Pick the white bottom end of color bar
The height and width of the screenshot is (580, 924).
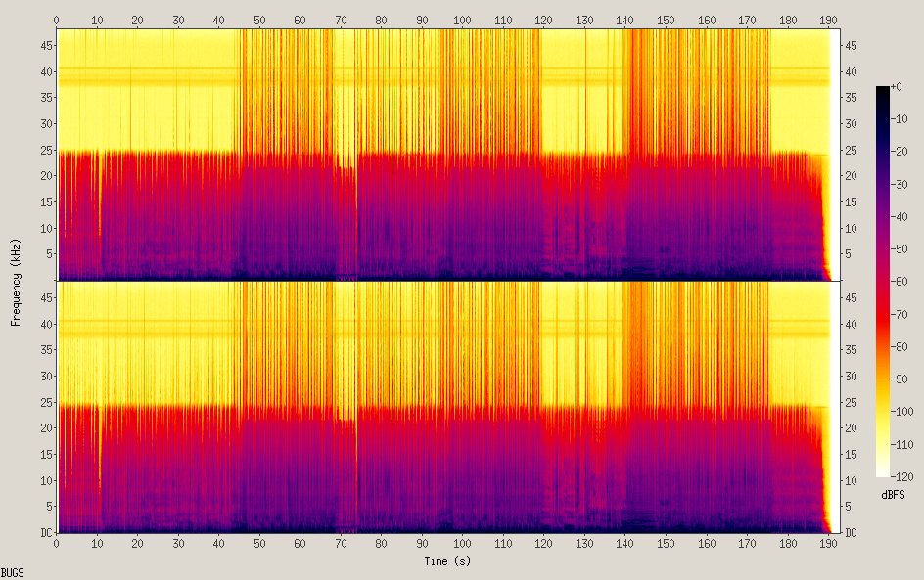883,472
